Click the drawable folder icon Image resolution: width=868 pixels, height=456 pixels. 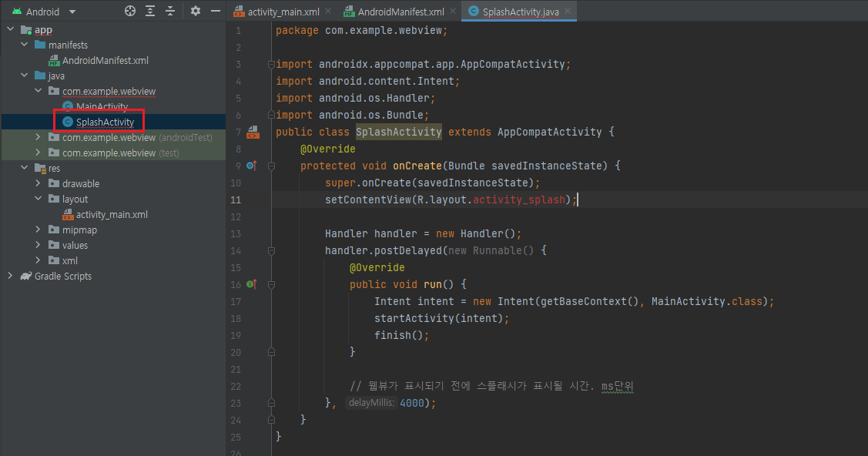(54, 183)
